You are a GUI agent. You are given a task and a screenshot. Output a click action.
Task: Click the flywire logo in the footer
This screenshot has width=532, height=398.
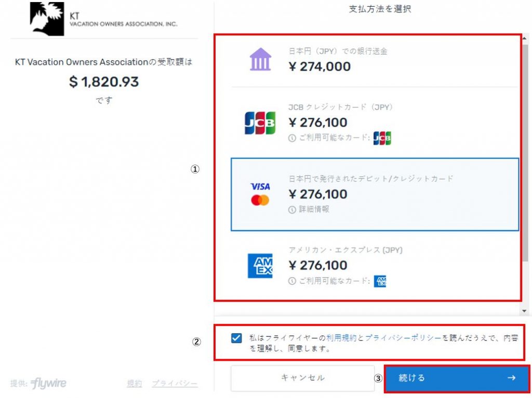point(48,383)
